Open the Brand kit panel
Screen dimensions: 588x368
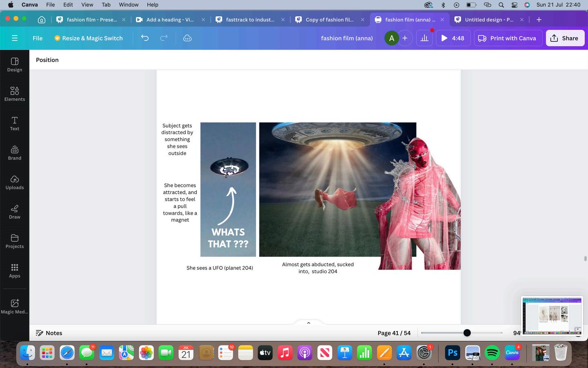click(15, 153)
